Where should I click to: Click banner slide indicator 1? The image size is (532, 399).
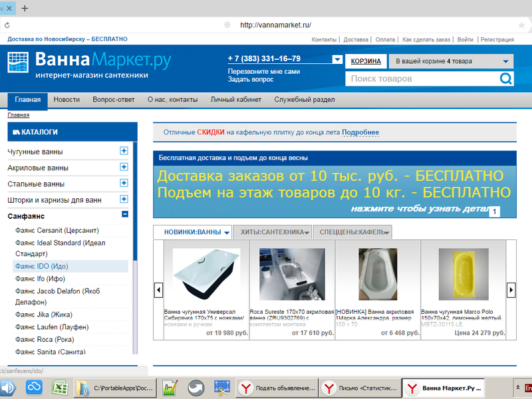coord(494,211)
